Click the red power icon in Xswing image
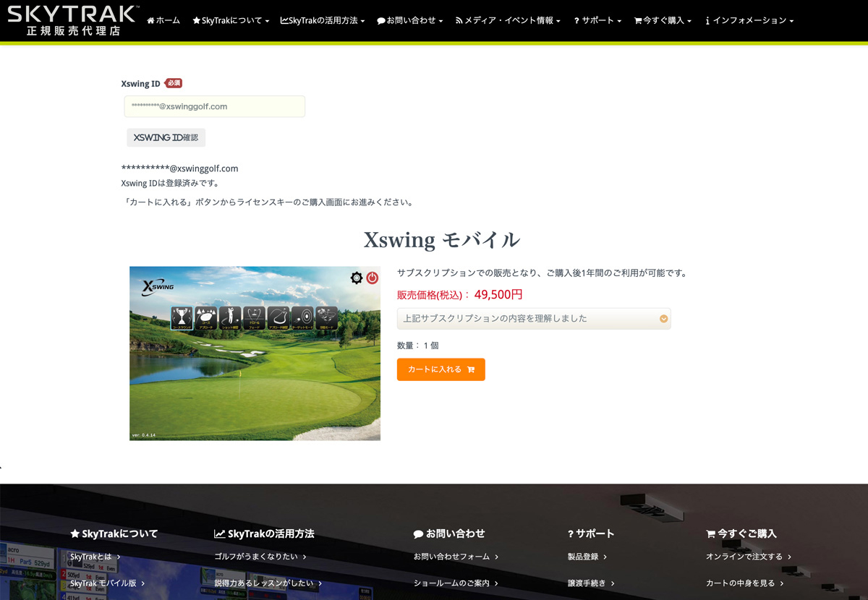 point(372,278)
